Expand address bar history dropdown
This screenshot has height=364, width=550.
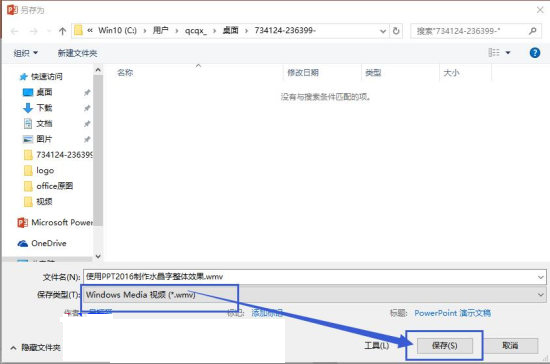pos(383,31)
